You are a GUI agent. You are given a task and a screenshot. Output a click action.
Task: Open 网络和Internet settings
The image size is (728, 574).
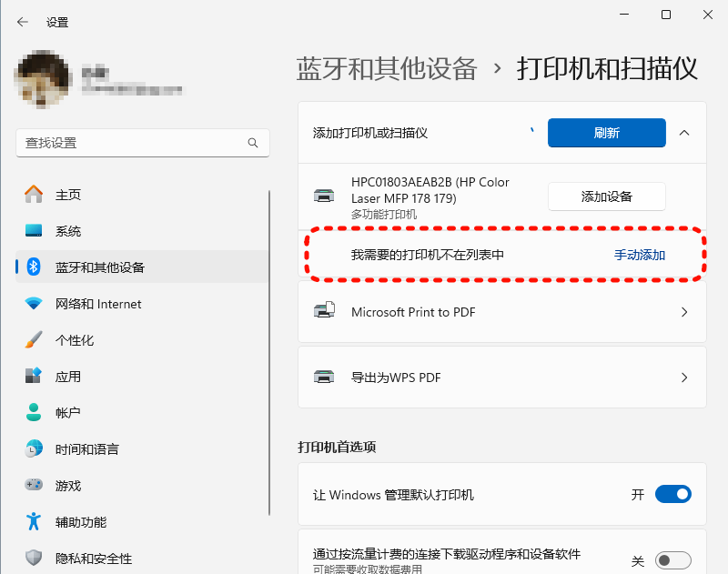pos(31,303)
